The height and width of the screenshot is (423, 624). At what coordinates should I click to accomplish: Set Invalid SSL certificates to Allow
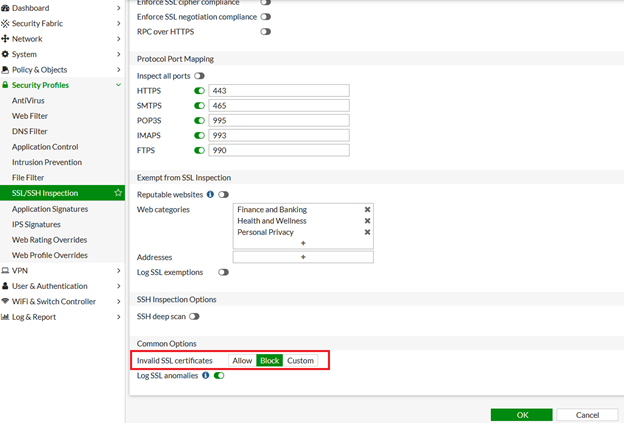tap(242, 361)
